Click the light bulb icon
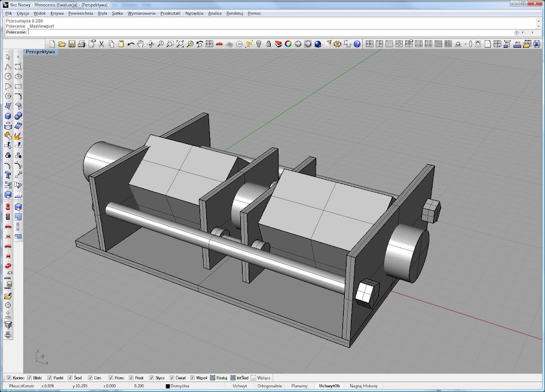Screen dimensions: 545x392 tap(259, 44)
